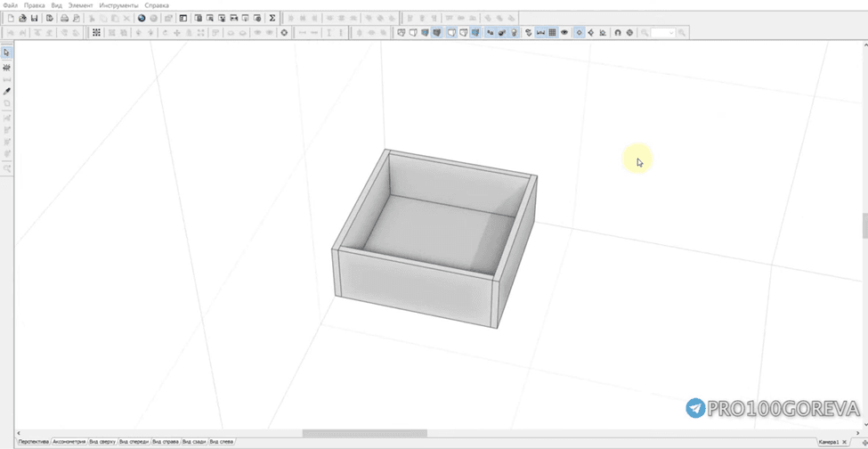
Task: Toggle the shading display option
Action: click(x=475, y=33)
